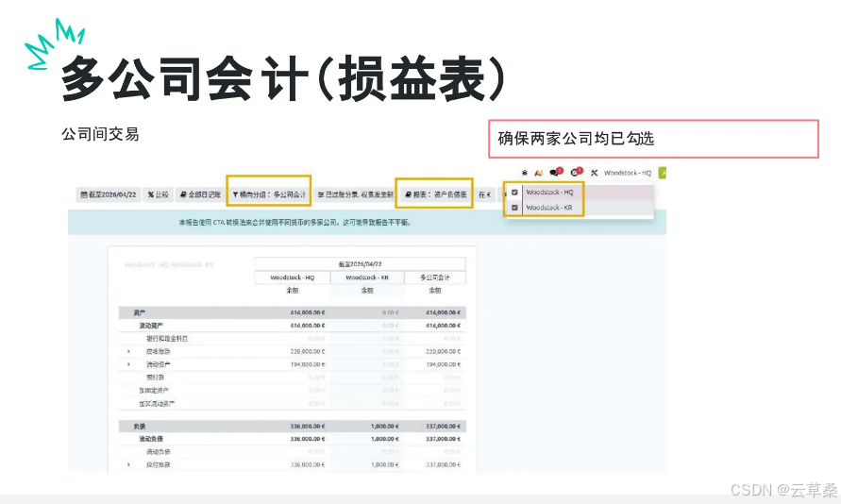Click the green user avatar icon
Image resolution: width=841 pixels, height=504 pixels.
[x=662, y=173]
